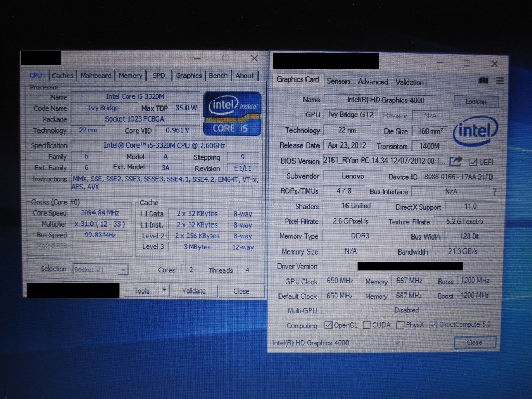
Task: Select the Memory tab in CPU-Z
Action: pos(130,76)
